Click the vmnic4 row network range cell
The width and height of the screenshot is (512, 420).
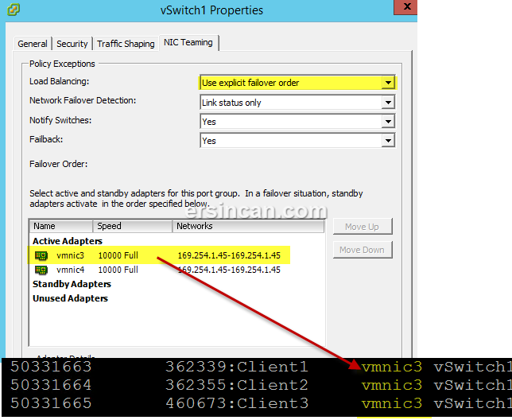pyautogui.click(x=229, y=270)
